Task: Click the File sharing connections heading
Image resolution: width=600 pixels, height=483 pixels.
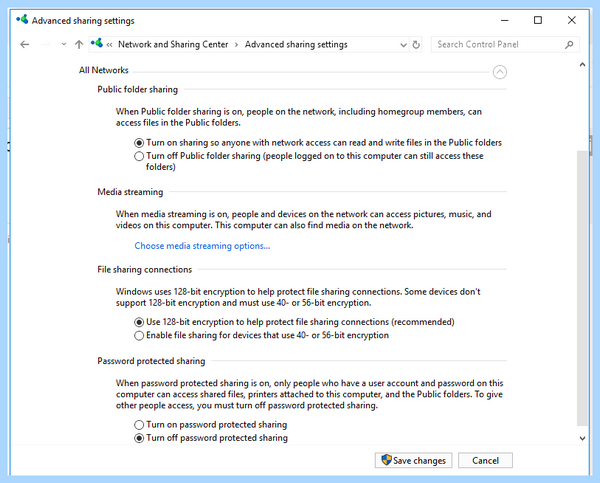Action: coord(145,270)
